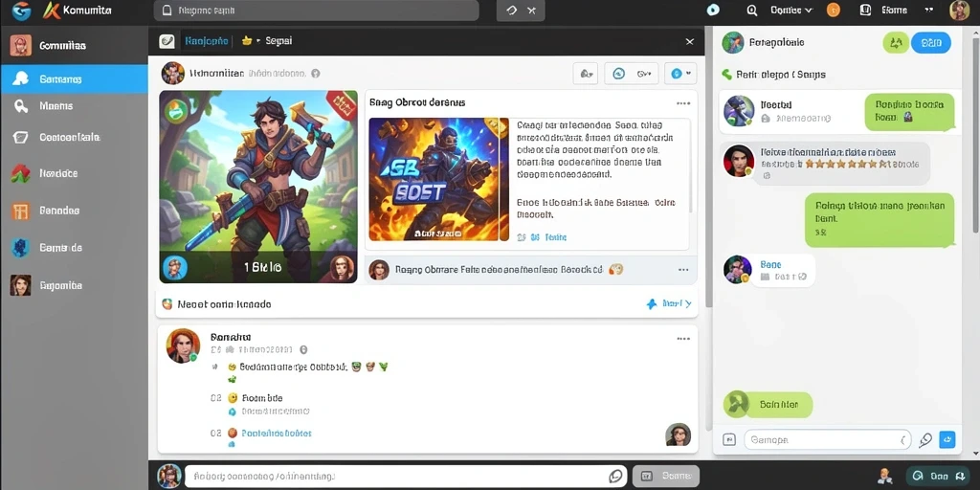Image resolution: width=980 pixels, height=490 pixels.
Task: Select the highlighted Gamanas sidebar item
Action: (74, 78)
